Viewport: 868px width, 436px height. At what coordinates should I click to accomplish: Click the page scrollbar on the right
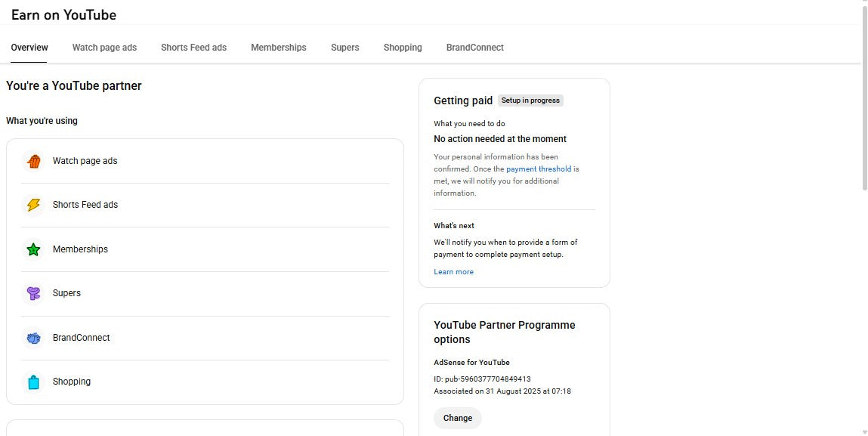863,91
